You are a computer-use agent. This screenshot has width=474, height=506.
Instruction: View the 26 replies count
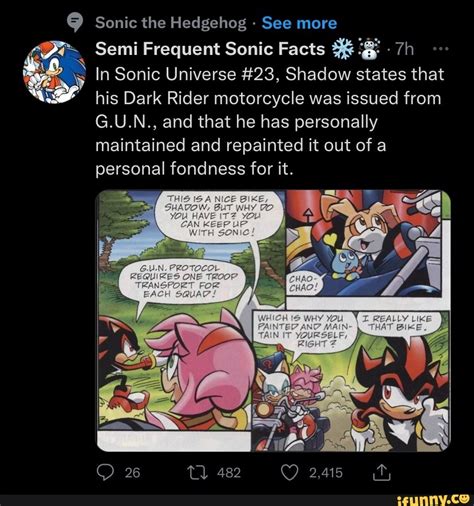tap(132, 473)
